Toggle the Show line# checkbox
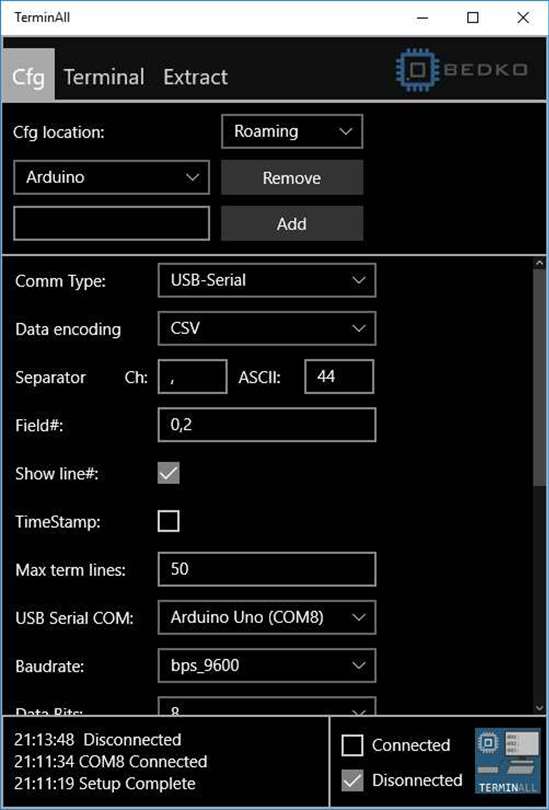Screen dimensions: 549x810 pos(168,473)
